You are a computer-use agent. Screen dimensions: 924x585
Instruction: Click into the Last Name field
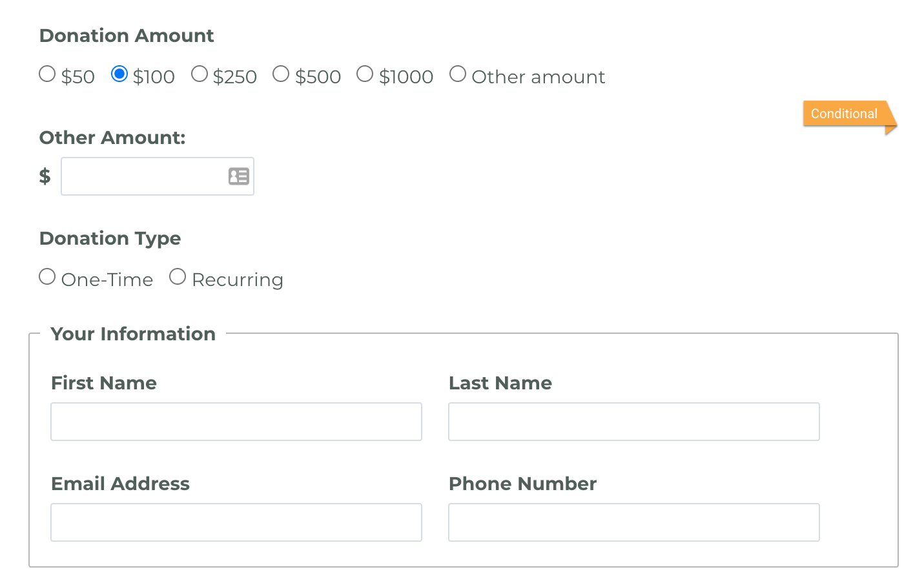[x=634, y=422]
